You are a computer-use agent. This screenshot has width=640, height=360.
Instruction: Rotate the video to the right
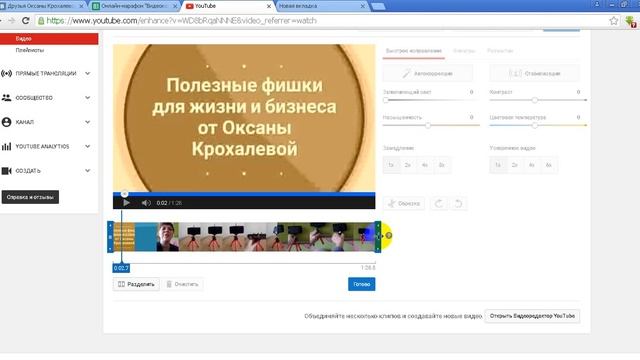click(458, 203)
